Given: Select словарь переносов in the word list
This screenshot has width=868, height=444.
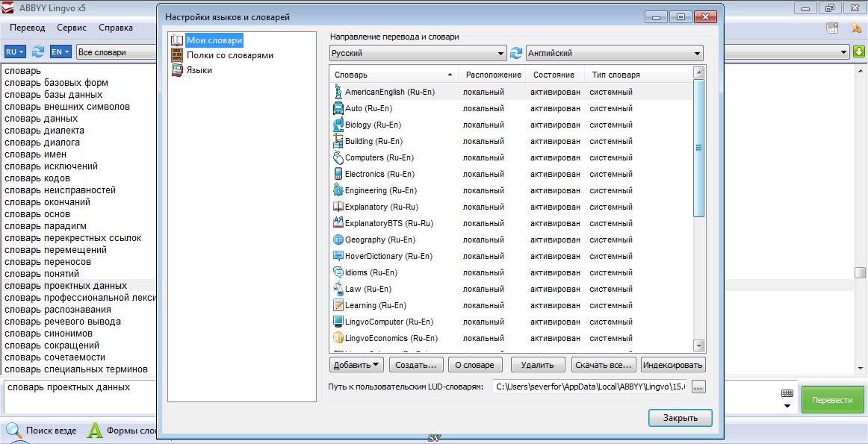Looking at the screenshot, I should (x=48, y=262).
